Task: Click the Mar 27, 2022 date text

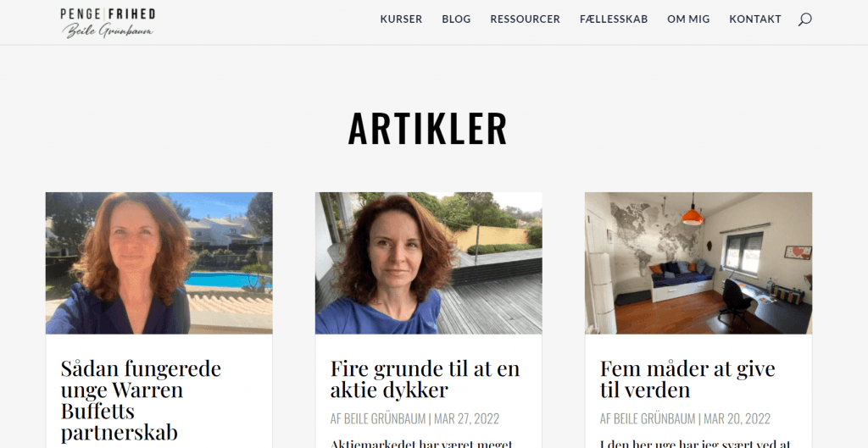Action: tap(466, 418)
